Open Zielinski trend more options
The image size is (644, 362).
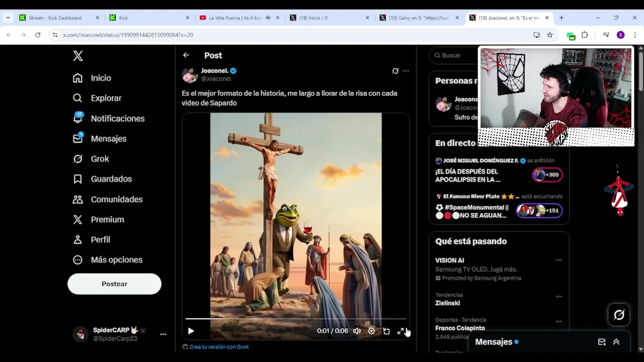point(558,296)
